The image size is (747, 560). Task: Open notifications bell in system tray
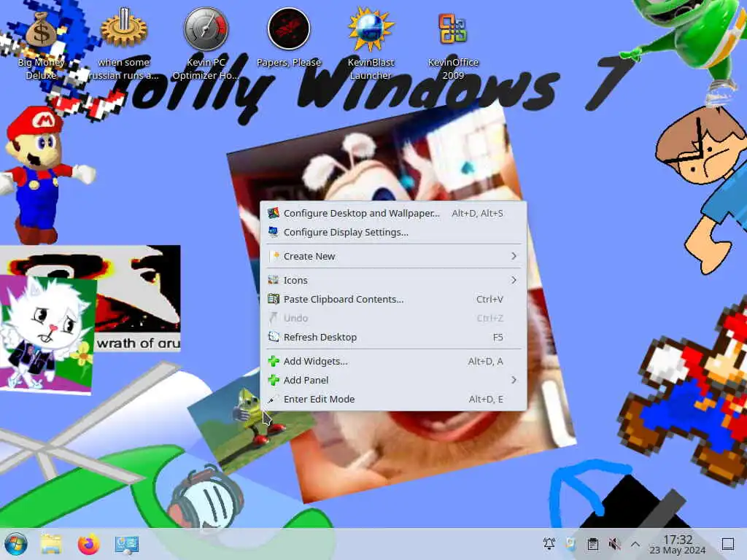(549, 543)
